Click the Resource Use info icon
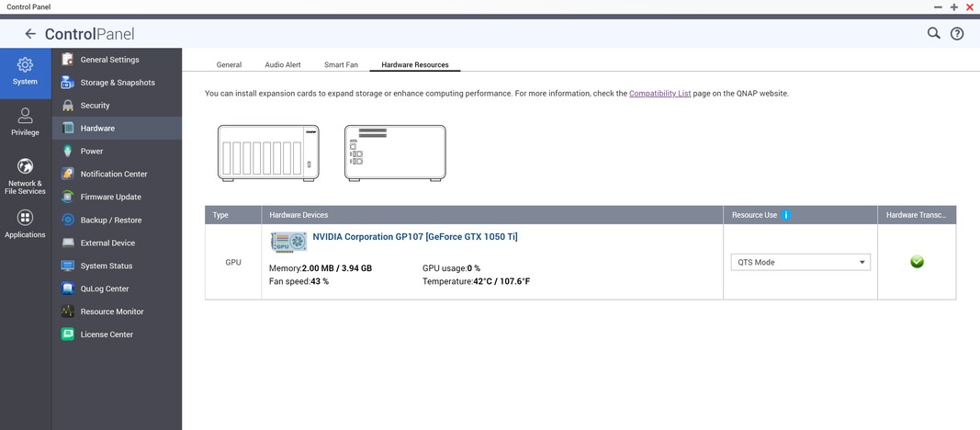The height and width of the screenshot is (430, 980). 786,214
